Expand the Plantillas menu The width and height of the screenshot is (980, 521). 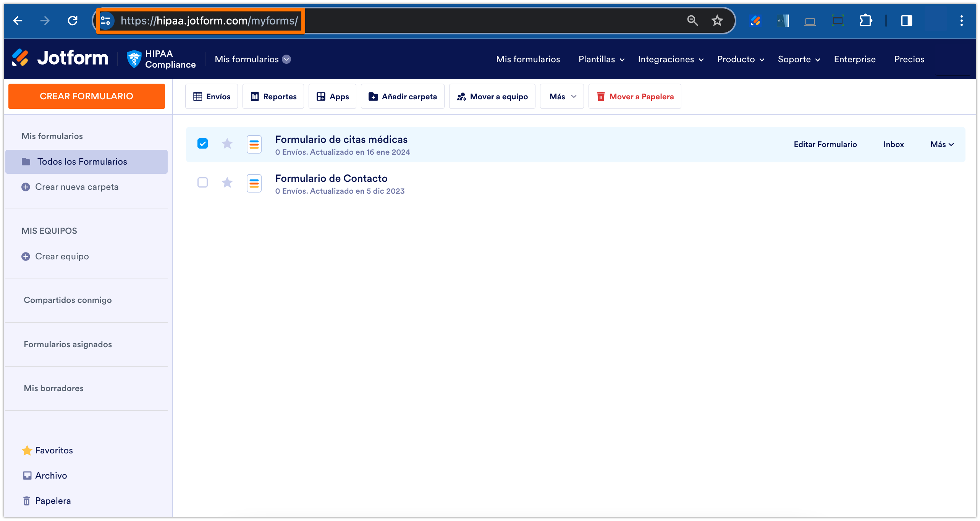(x=601, y=59)
